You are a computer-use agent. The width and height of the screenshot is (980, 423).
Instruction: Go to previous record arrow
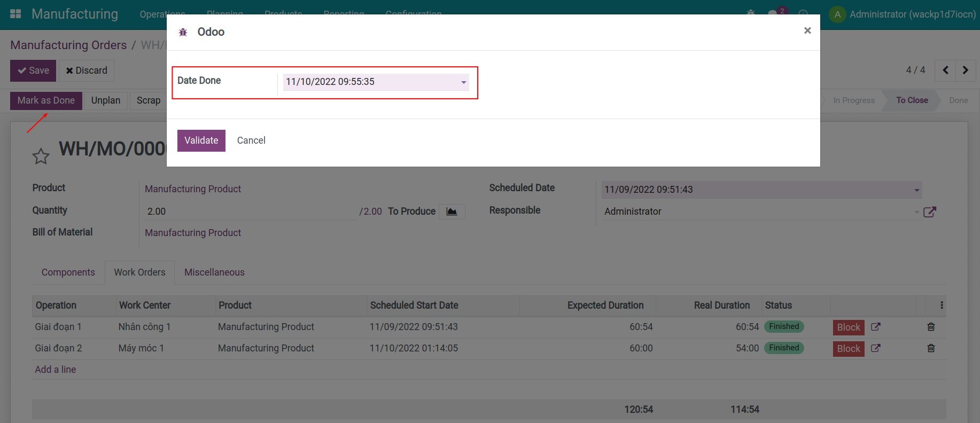tap(945, 70)
